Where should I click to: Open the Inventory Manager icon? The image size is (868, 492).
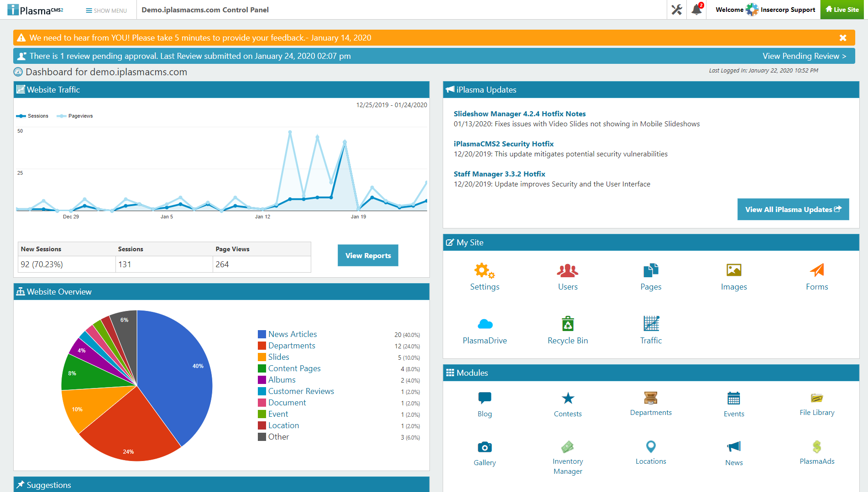(x=568, y=446)
